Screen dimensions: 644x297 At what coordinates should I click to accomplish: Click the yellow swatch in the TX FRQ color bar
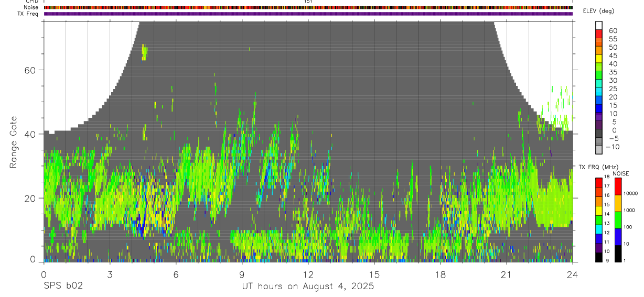[599, 211]
